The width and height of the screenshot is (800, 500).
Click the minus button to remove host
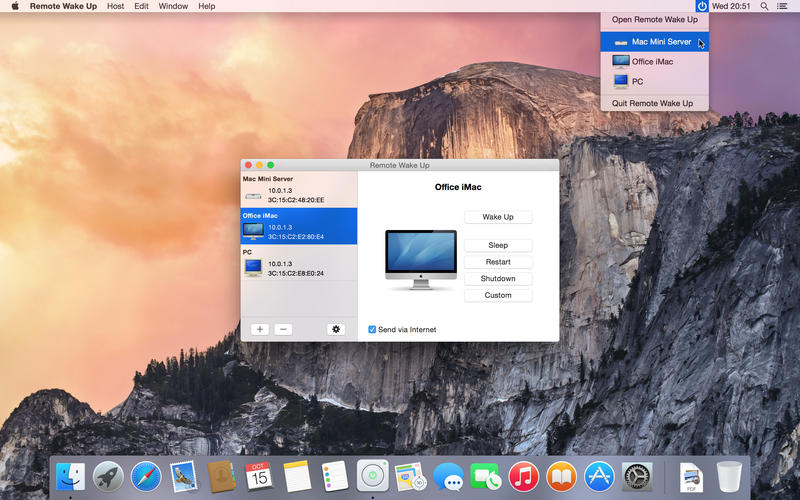point(283,329)
